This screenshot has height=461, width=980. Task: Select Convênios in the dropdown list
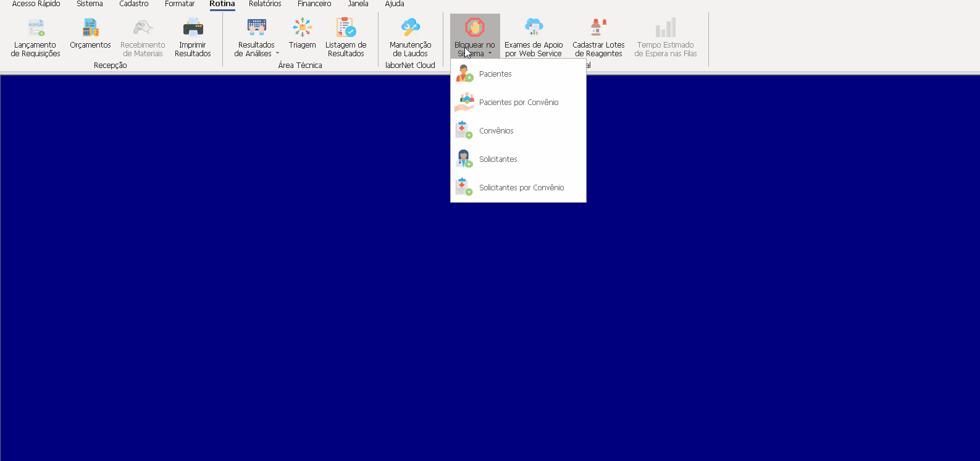pyautogui.click(x=496, y=131)
